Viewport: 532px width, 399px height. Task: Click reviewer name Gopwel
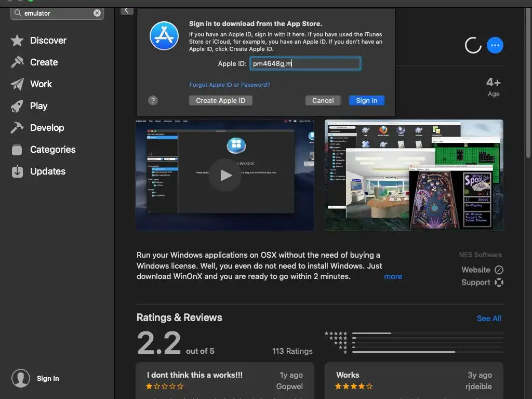pyautogui.click(x=289, y=387)
